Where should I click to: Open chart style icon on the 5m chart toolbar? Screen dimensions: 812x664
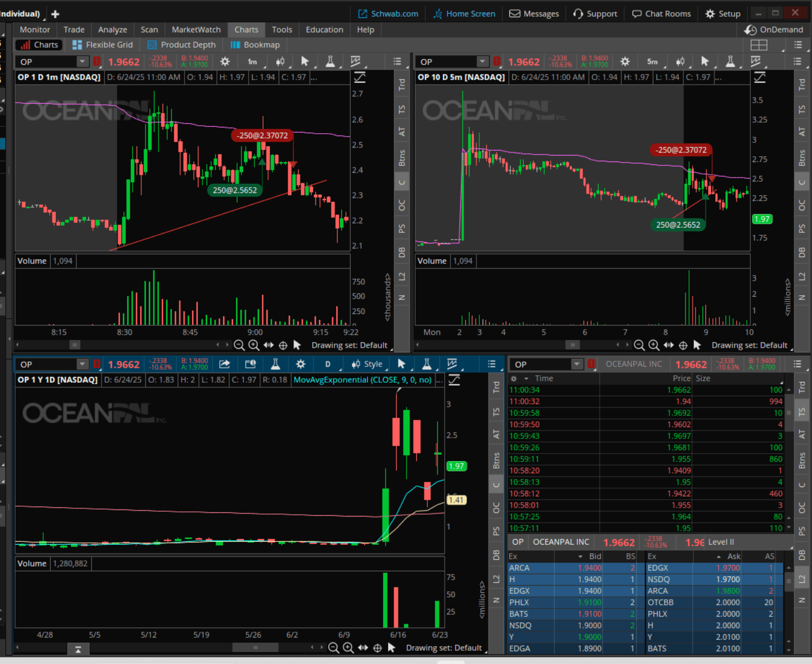tap(680, 61)
